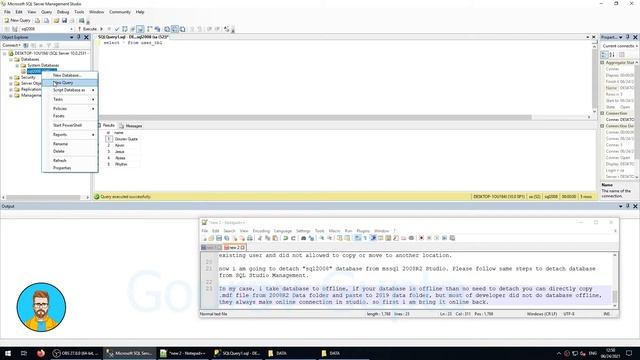The image size is (640, 360).
Task: Expand the Security tree node
Action: [x=11, y=77]
